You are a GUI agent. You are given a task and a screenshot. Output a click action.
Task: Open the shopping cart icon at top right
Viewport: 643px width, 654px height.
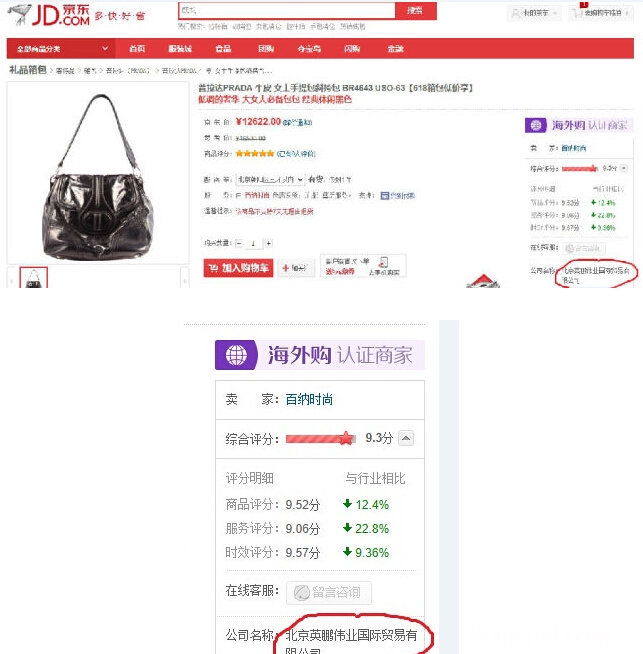[578, 13]
